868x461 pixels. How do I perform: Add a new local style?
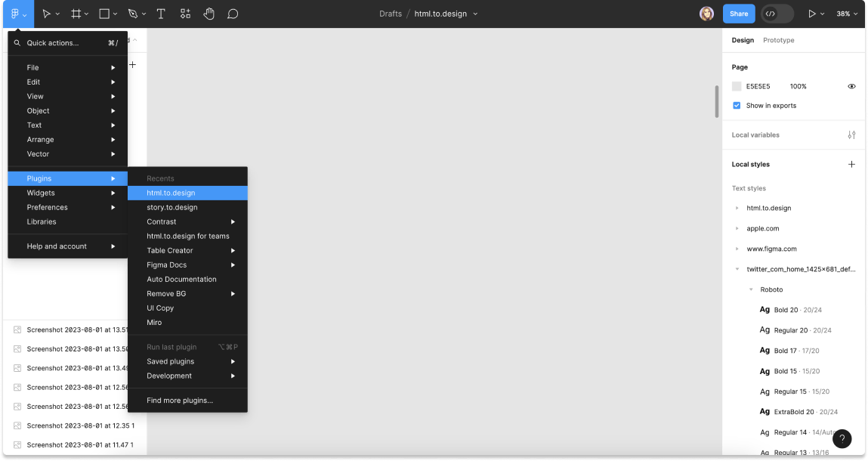[851, 164]
